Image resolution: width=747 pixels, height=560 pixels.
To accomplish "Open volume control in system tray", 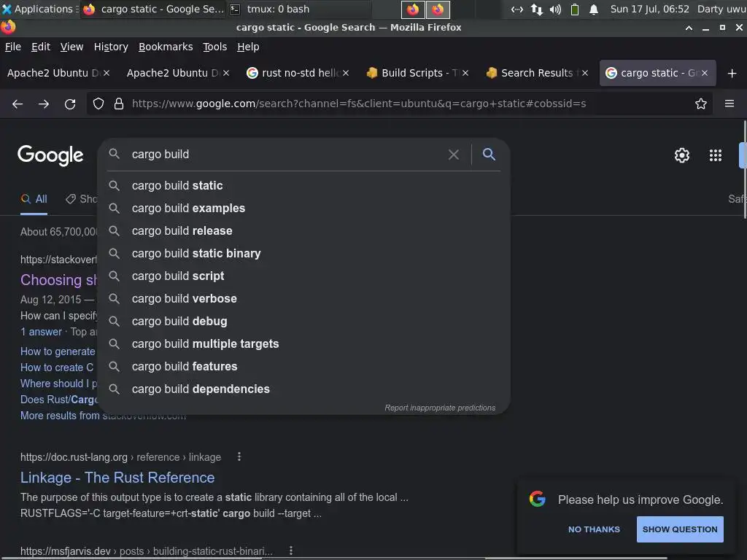I will (555, 9).
